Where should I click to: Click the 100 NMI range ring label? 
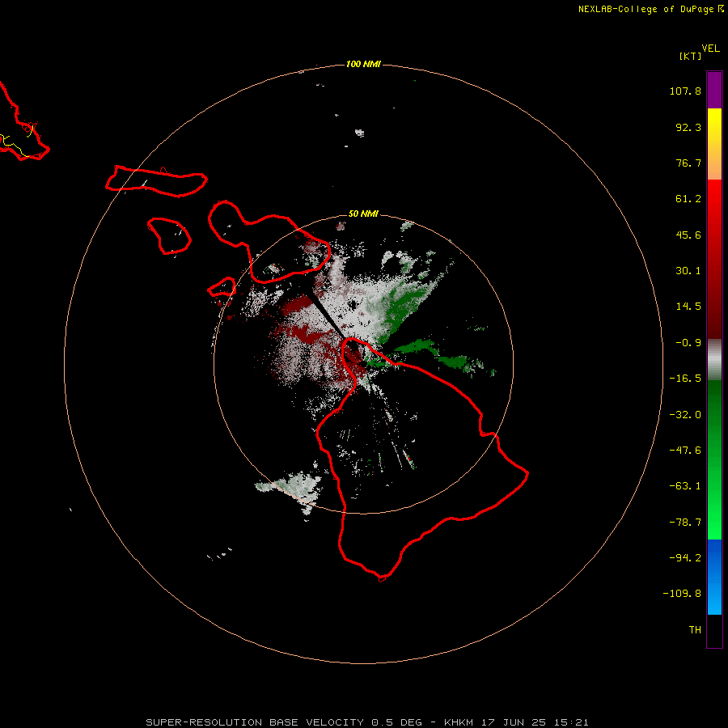[363, 64]
